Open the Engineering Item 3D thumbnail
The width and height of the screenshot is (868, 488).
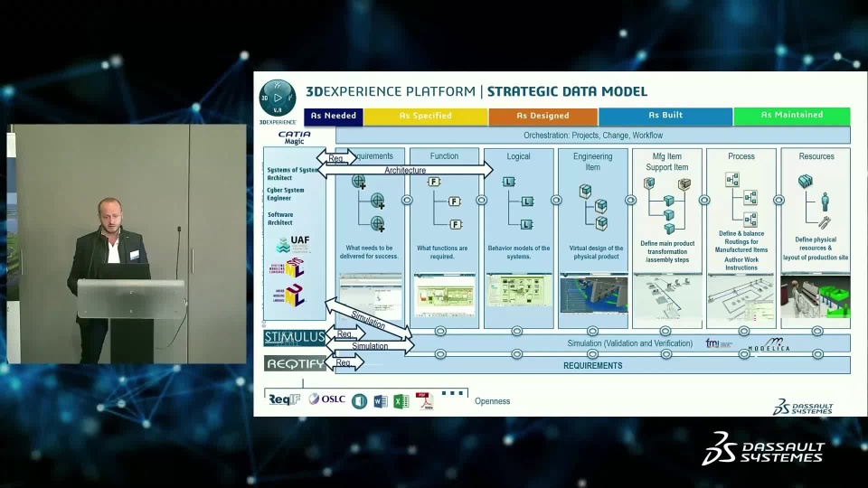pos(593,293)
